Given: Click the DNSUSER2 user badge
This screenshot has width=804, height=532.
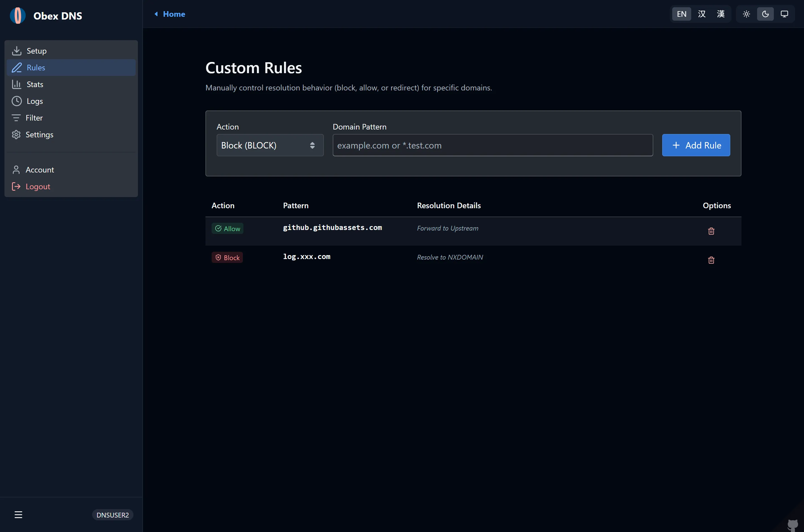Looking at the screenshot, I should click(x=113, y=515).
